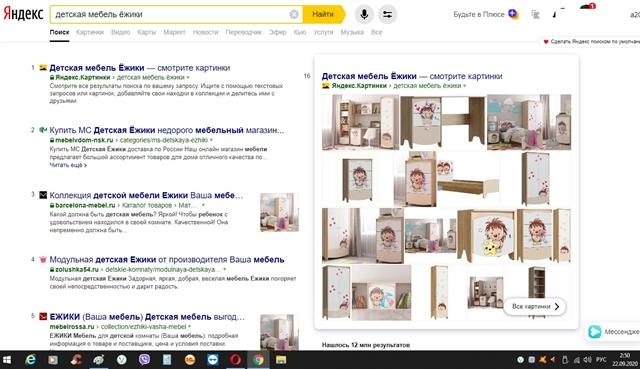This screenshot has height=369, width=640.
Task: Open the Yandex Plus icon
Action: (x=513, y=14)
